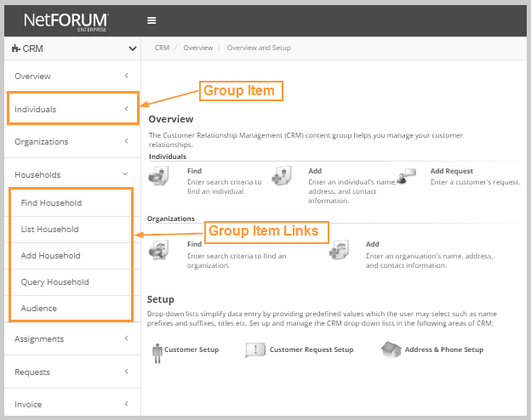Select Households group item
The height and width of the screenshot is (420, 531).
coord(72,174)
